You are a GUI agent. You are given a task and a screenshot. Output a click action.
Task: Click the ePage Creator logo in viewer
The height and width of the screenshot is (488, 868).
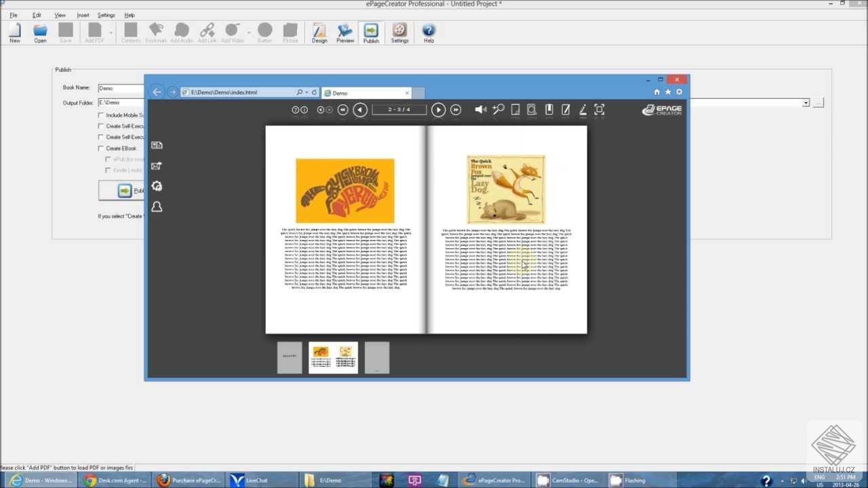click(662, 110)
